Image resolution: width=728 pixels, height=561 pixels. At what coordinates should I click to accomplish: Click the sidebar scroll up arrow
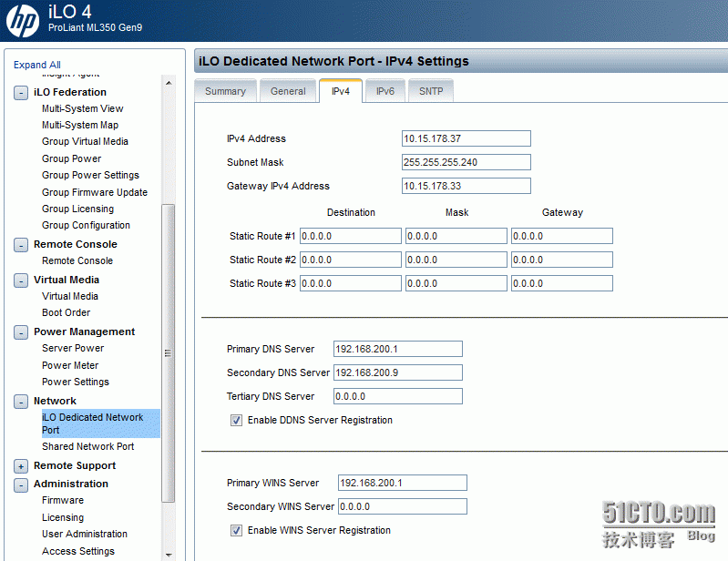(x=169, y=83)
